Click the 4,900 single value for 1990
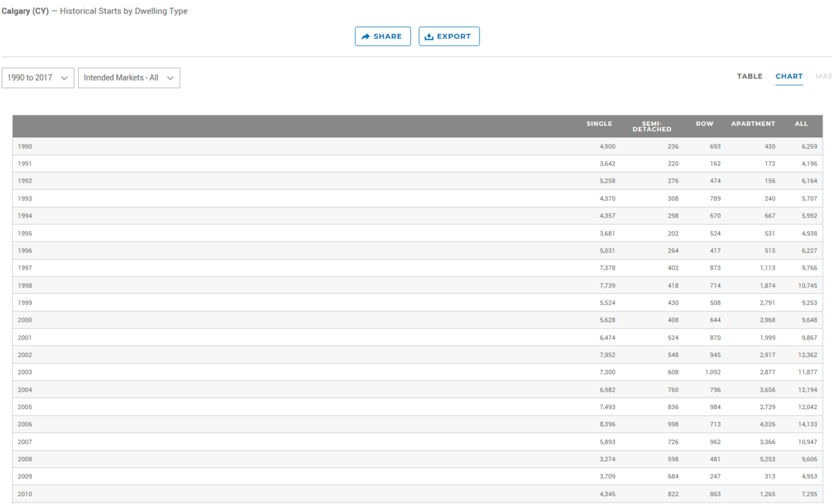The height and width of the screenshot is (504, 832). [607, 146]
